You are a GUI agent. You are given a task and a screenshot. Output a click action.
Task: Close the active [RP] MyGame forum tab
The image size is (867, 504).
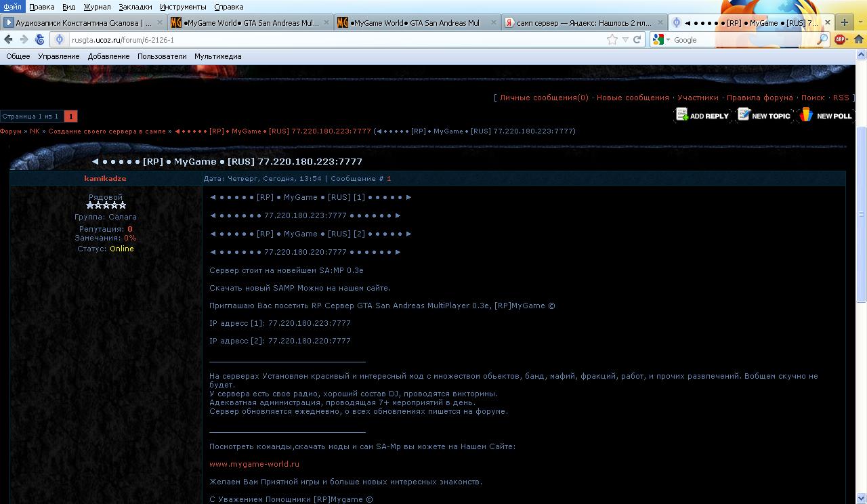pyautogui.click(x=827, y=22)
